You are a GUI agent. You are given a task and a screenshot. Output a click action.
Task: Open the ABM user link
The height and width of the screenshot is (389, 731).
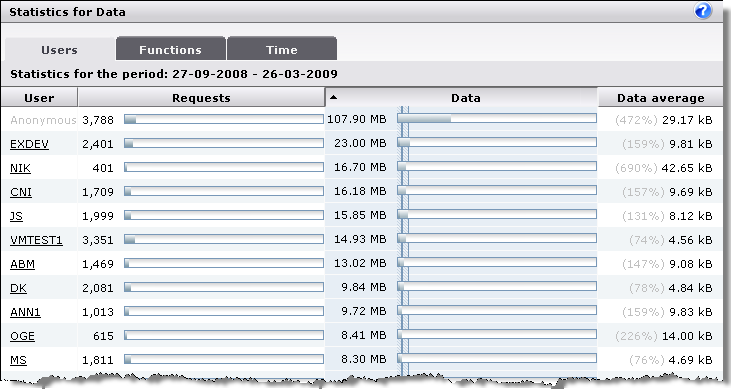coord(22,264)
